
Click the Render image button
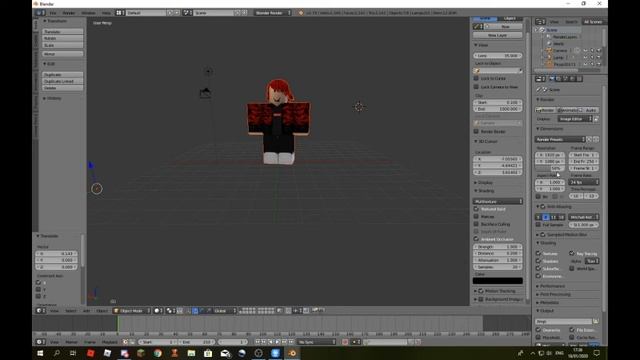[545, 110]
